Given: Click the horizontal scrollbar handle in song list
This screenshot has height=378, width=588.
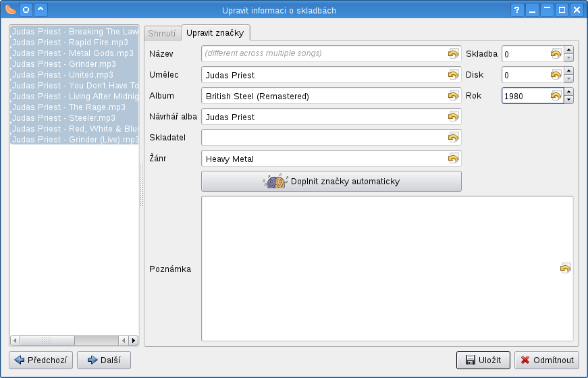Looking at the screenshot, I should coord(47,340).
